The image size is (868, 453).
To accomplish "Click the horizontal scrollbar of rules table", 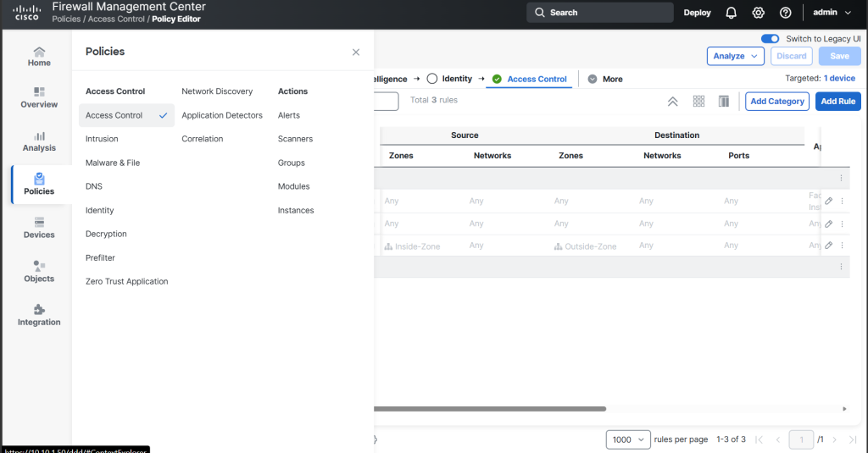I will pos(490,409).
